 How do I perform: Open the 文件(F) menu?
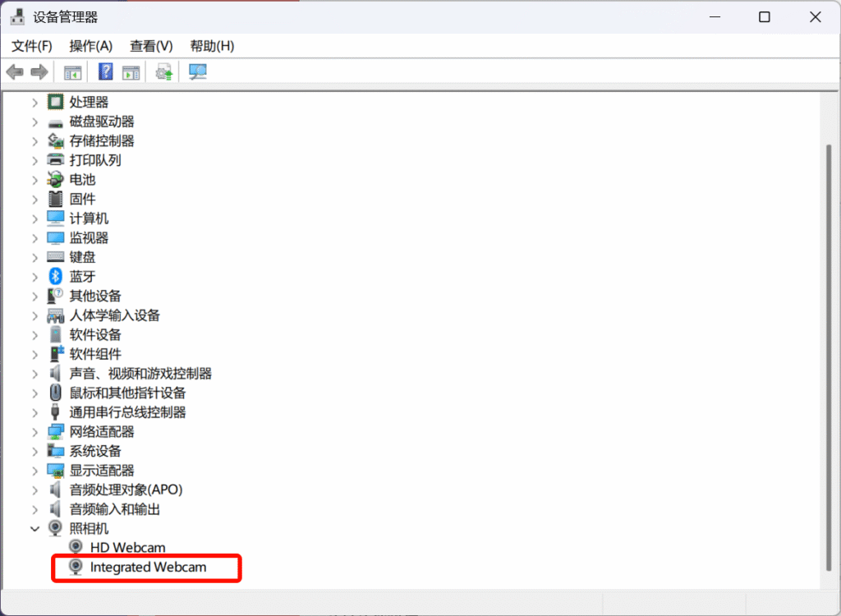pos(32,46)
